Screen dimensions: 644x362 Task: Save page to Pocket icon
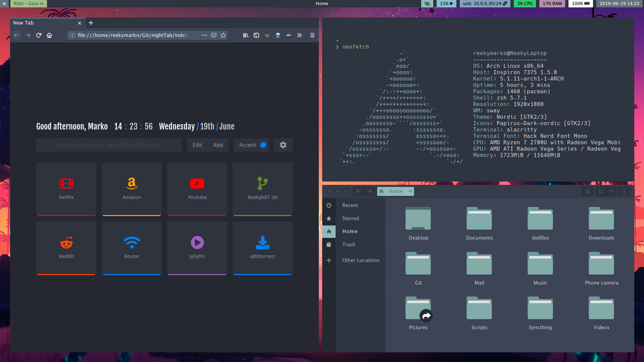click(214, 35)
